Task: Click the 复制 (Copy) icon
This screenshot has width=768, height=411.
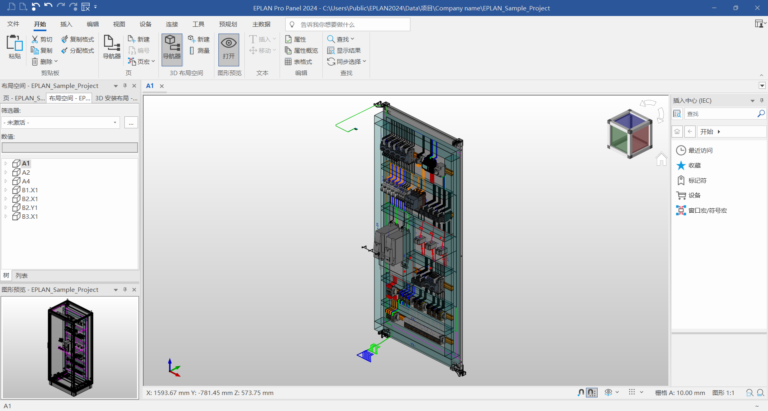Action: pos(35,50)
